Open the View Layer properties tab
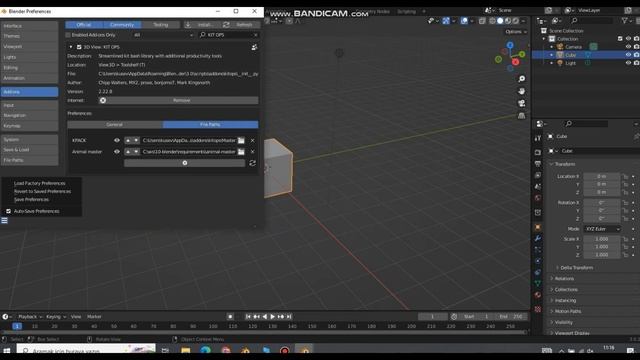640x360 pixels. click(x=538, y=175)
